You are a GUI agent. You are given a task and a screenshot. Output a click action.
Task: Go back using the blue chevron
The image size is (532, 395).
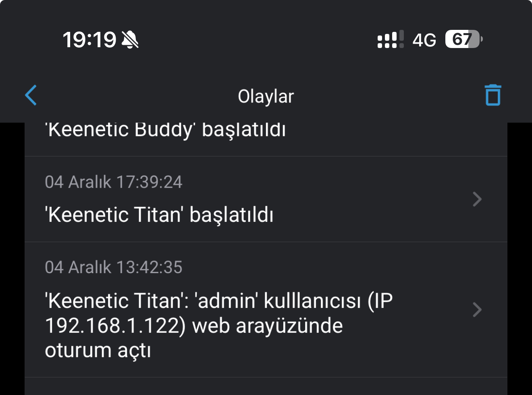(x=31, y=95)
